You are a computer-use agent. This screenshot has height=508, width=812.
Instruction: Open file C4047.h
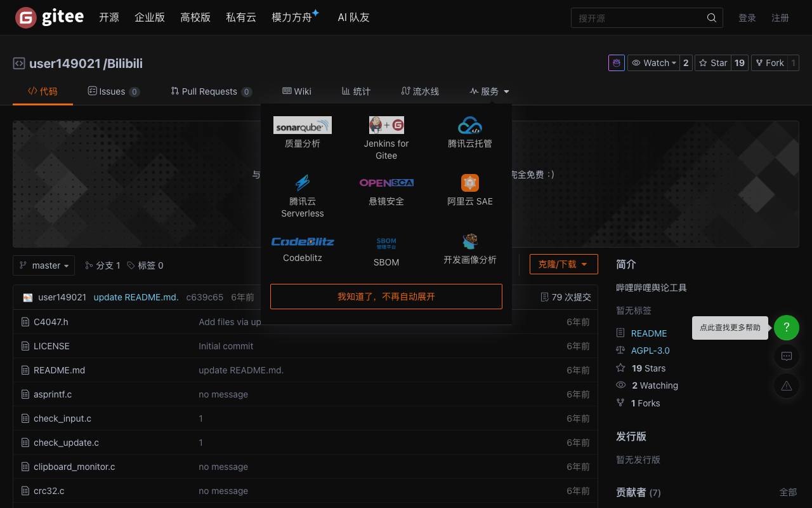(51, 322)
